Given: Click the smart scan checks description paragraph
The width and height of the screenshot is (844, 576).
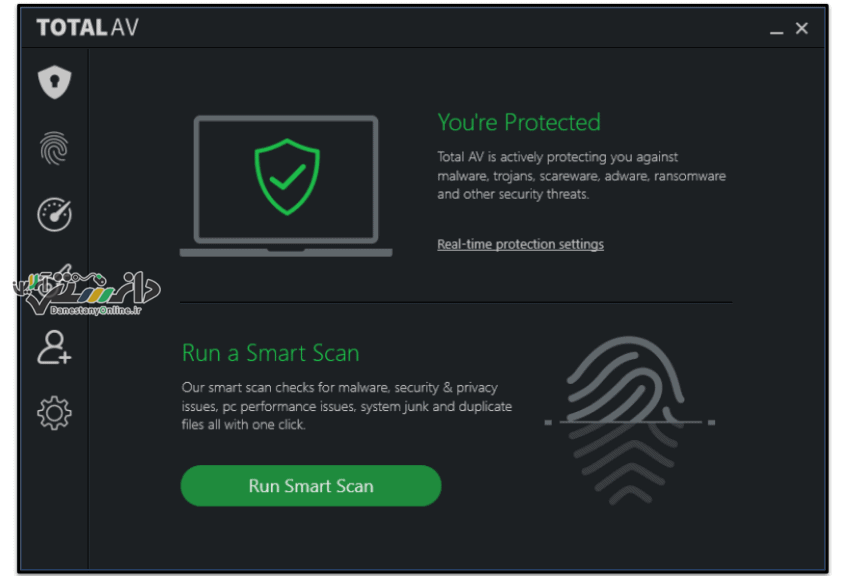Looking at the screenshot, I should (347, 406).
